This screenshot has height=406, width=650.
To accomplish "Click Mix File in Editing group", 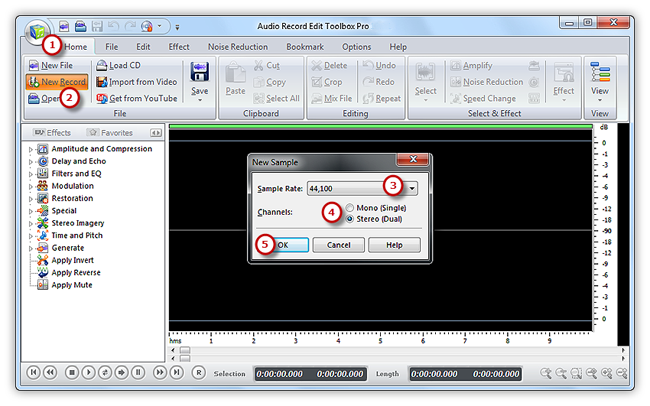I will [332, 99].
